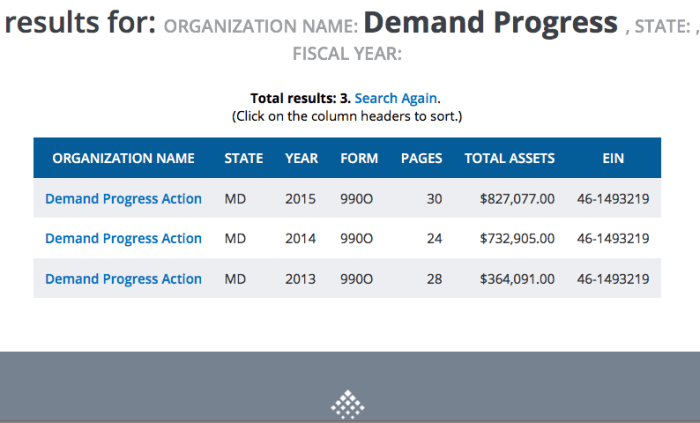Click the diamond logo icon in footer

348,404
